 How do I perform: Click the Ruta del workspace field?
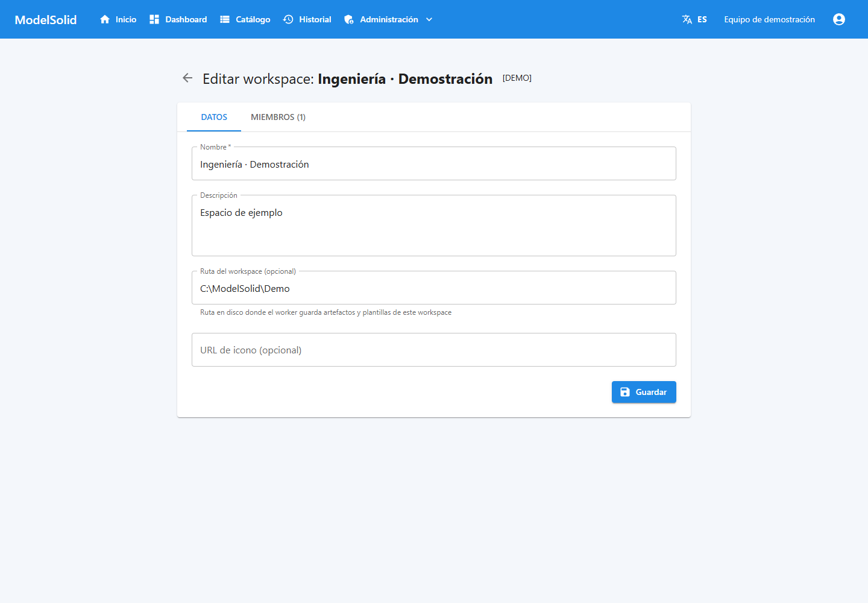coord(434,288)
